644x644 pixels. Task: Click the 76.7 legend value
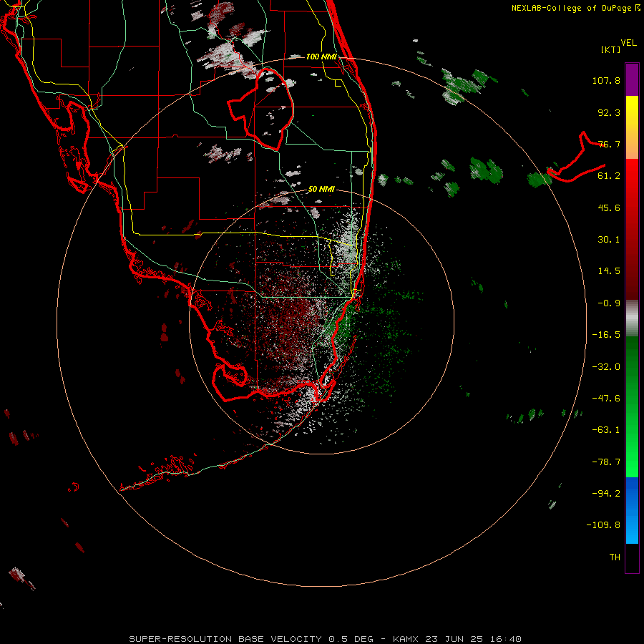point(609,144)
